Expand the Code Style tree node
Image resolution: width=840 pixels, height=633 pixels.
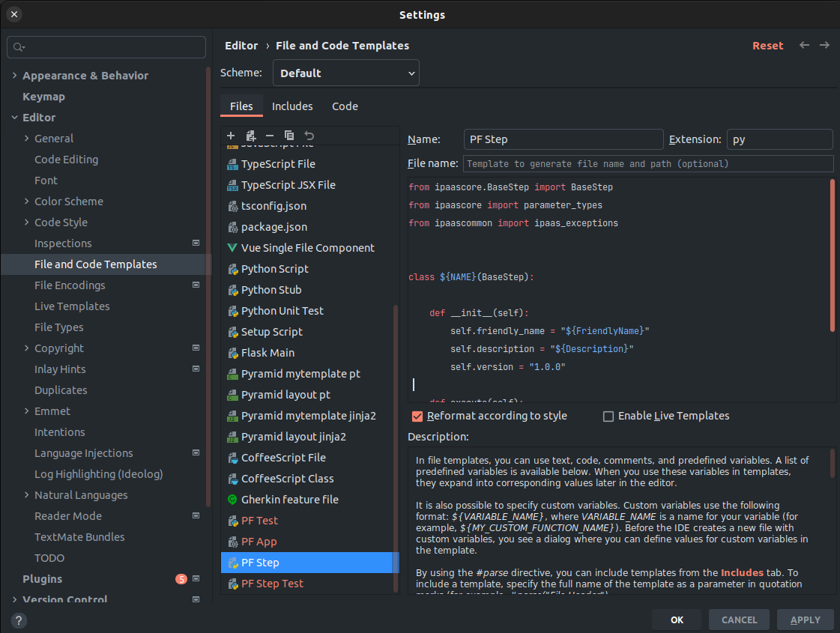pos(26,222)
